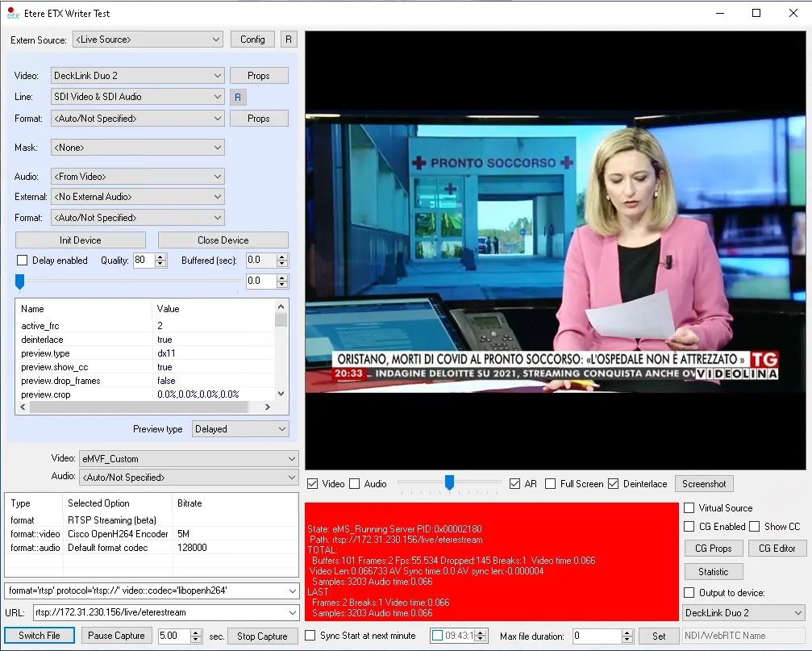Click the Stop Capture button
This screenshot has height=651, width=812.
(262, 636)
